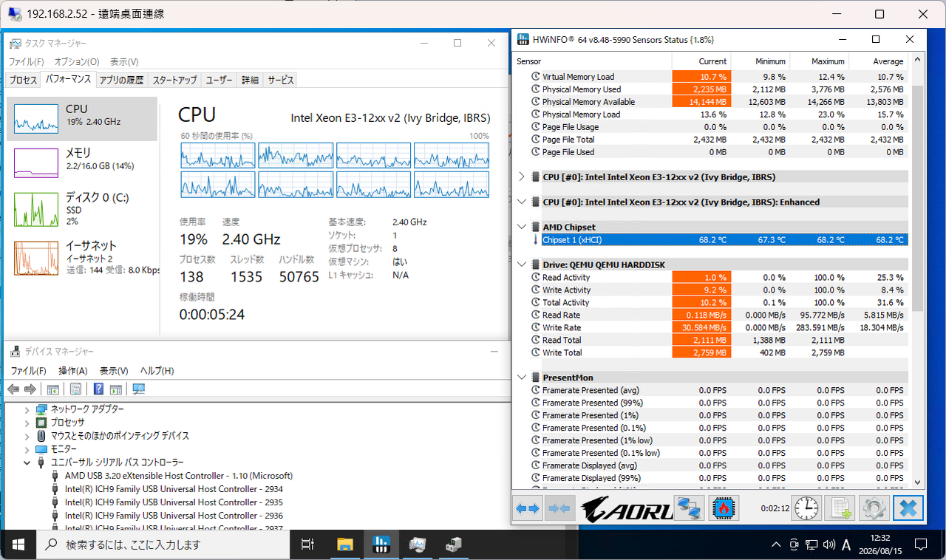The width and height of the screenshot is (946, 560).
Task: Click HWiNFO vertical scrollbar thumb
Action: pyautogui.click(x=917, y=197)
